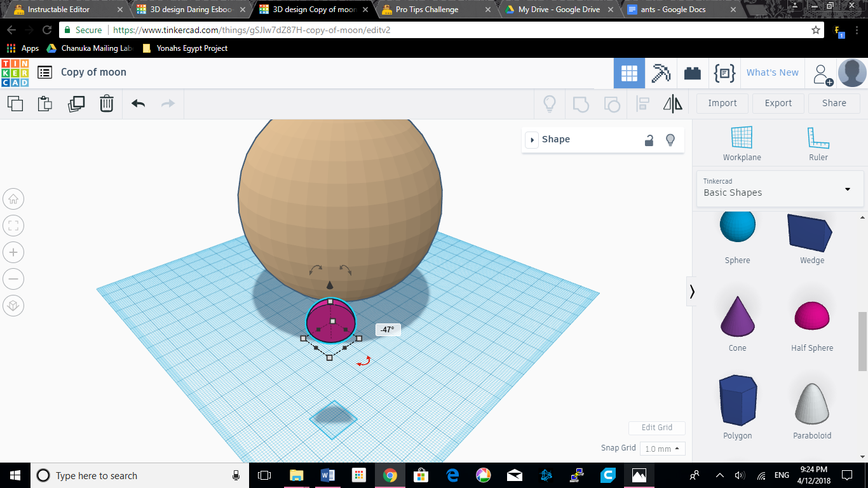Open the Basic Shapes category dropdown
Screen dimensions: 868x488
pos(780,189)
